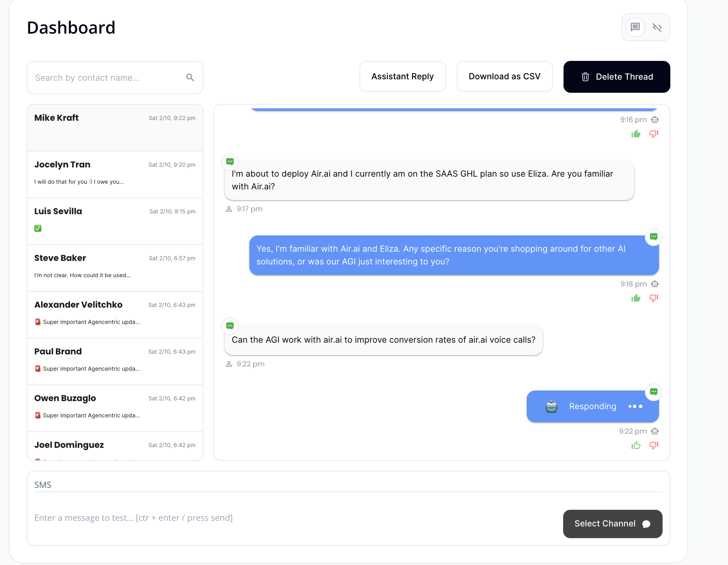
Task: Click the robot emoji in the Responding bubble
Action: pos(551,406)
